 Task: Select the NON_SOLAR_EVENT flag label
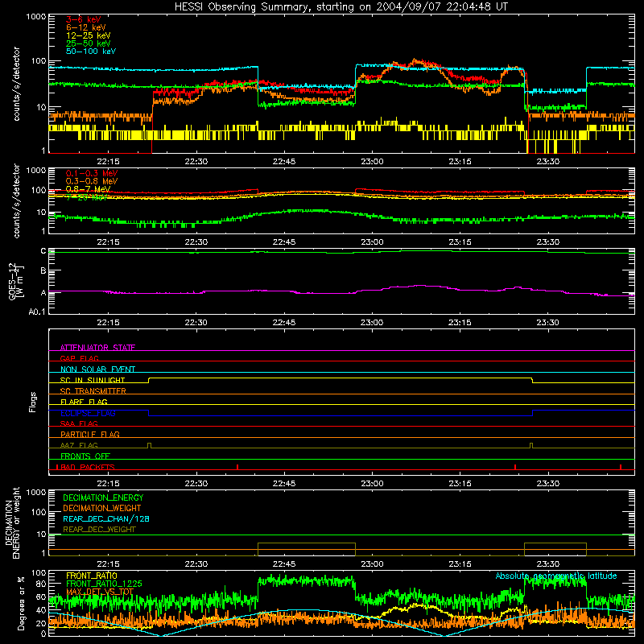coord(97,369)
